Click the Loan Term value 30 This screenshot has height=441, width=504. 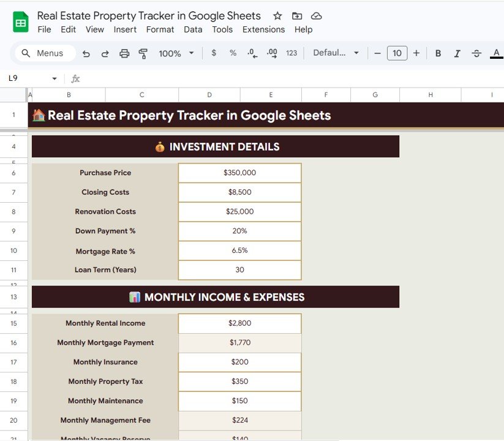[x=240, y=270]
